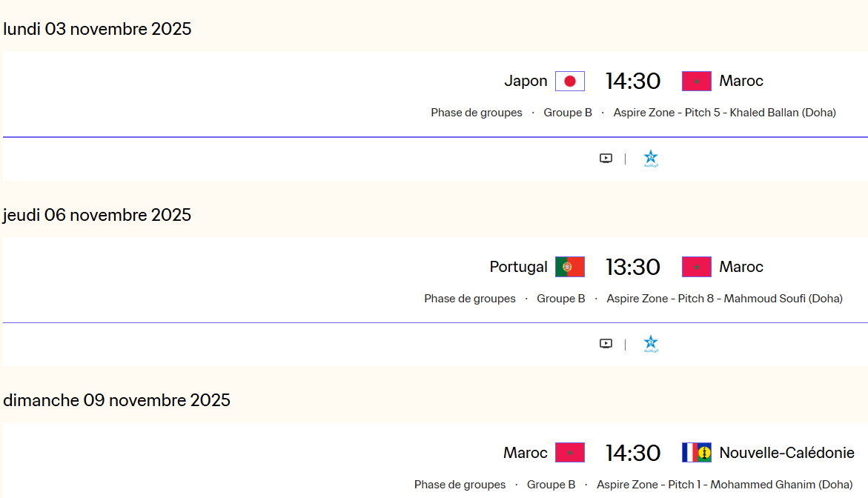Click the Nouvelle-Calédonie flag in the third match
Image resolution: width=868 pixels, height=498 pixels.
696,452
